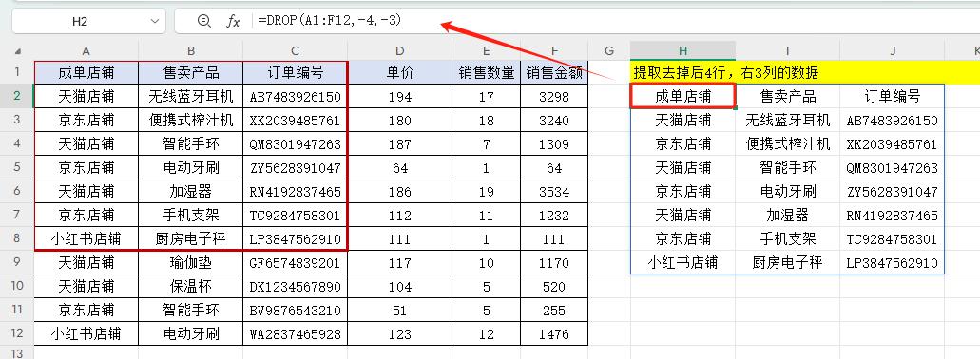Click cell F6 value 3534
The width and height of the screenshot is (980, 359).
coord(554,191)
